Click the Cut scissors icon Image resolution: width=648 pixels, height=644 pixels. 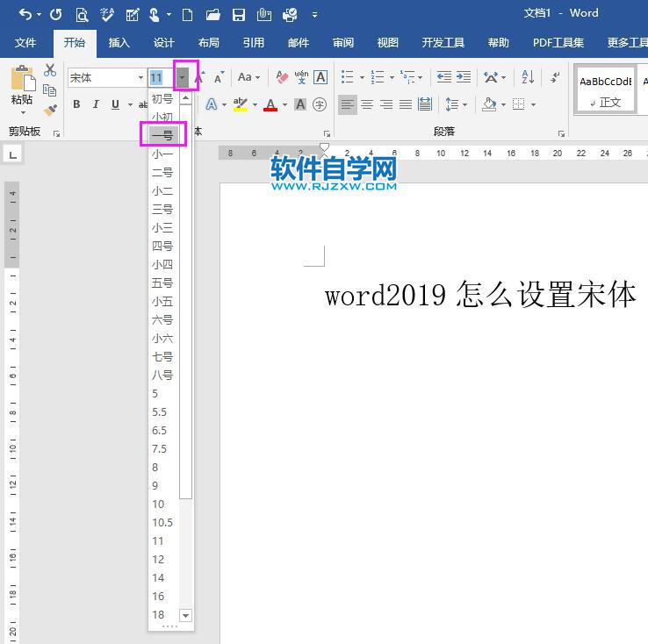coord(49,70)
